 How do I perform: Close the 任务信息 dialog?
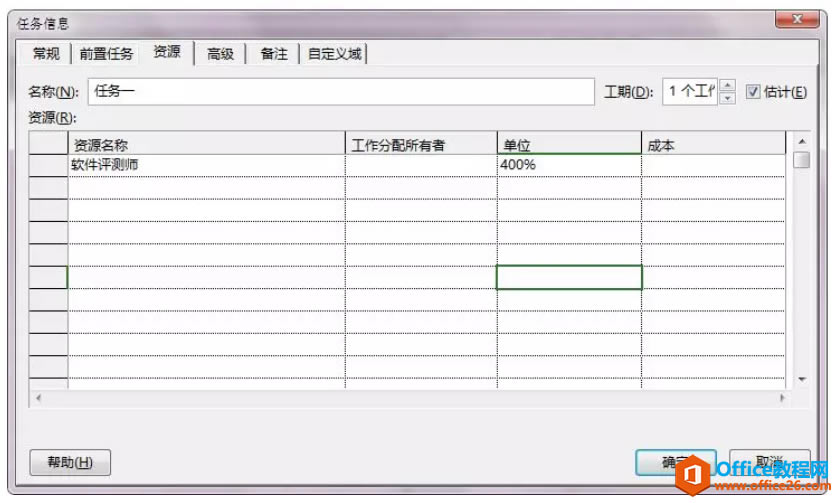(x=797, y=19)
